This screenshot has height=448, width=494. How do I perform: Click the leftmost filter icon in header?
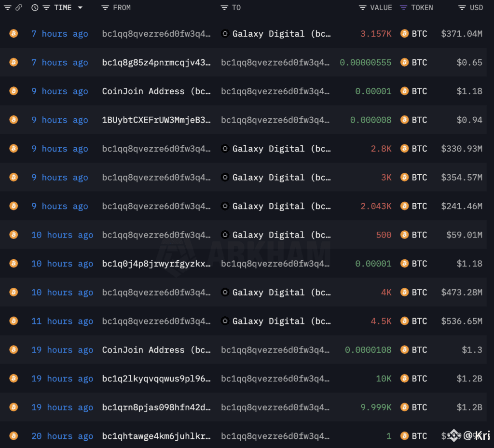8,8
